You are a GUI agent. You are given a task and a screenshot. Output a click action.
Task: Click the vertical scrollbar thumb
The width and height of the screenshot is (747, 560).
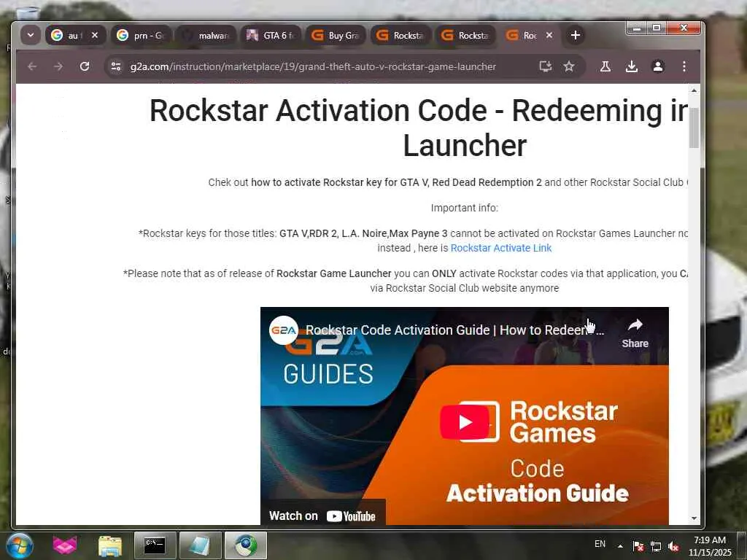(x=694, y=128)
